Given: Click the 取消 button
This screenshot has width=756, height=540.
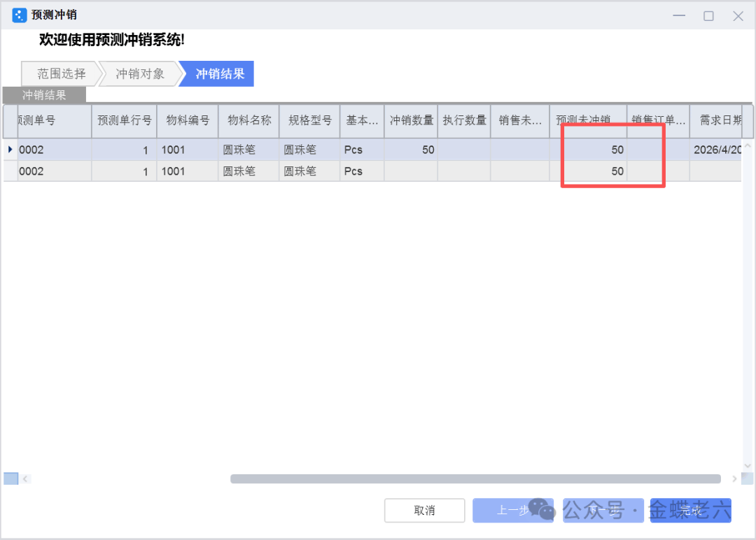Looking at the screenshot, I should tap(424, 511).
